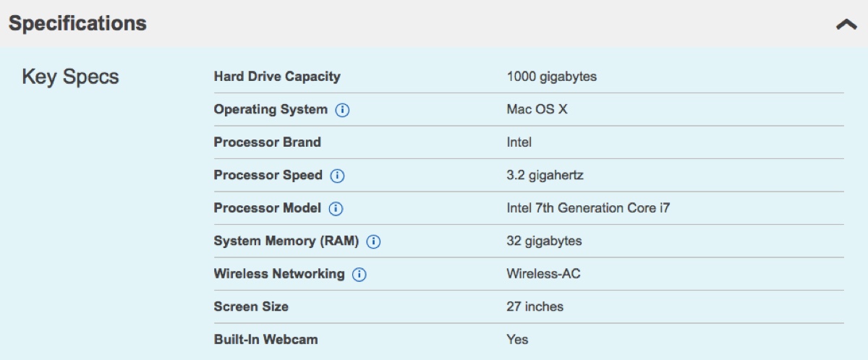Click the Wireless-AC value

543,274
